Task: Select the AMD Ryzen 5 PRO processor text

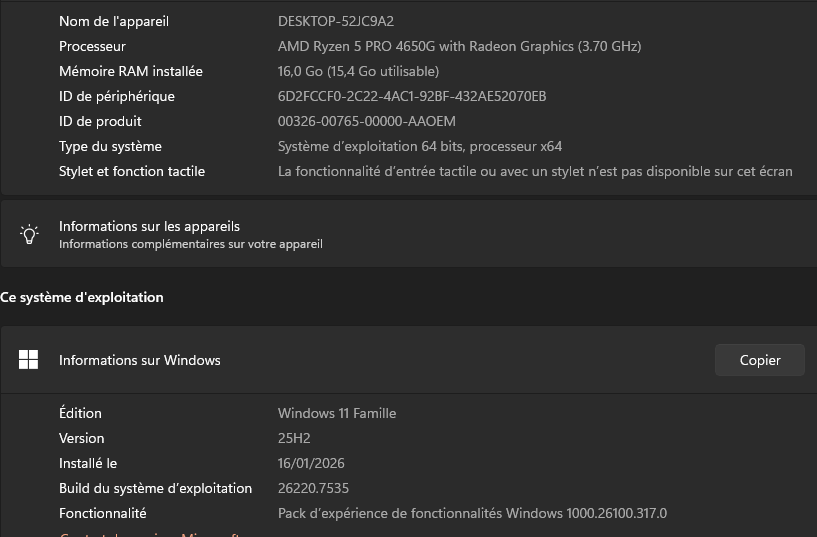Action: point(459,46)
